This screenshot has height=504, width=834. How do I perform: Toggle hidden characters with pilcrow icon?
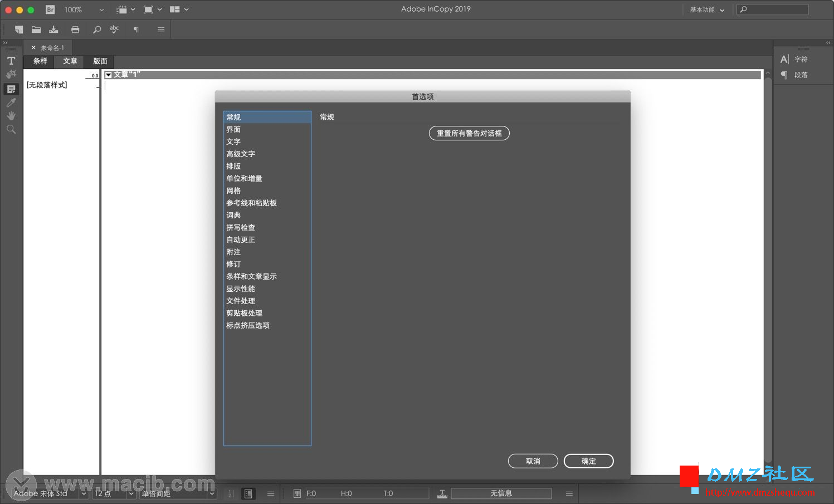click(x=136, y=30)
